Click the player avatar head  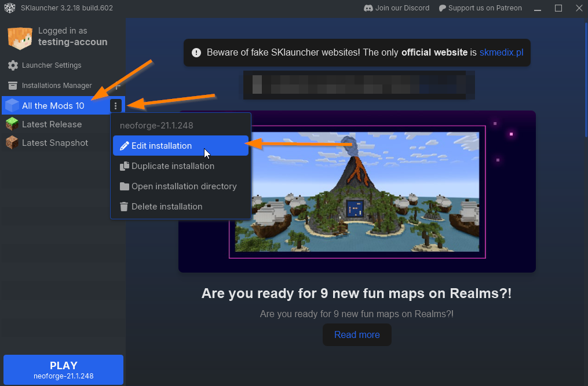tap(20, 38)
